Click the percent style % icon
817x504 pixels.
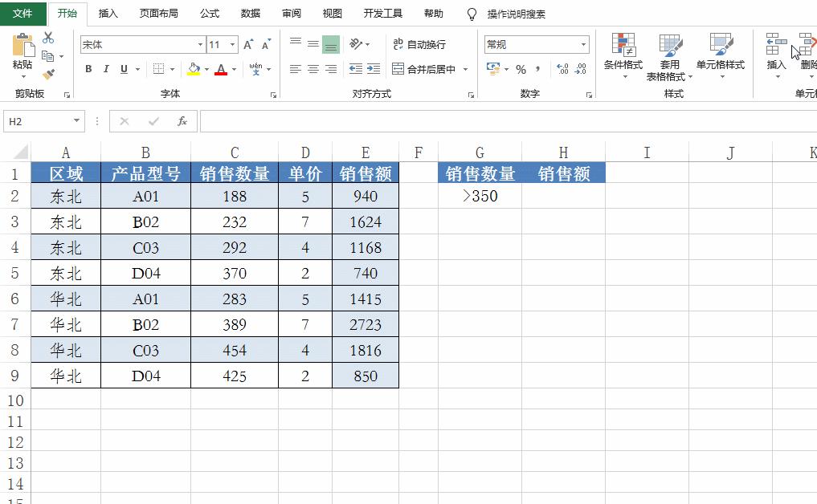[x=521, y=71]
